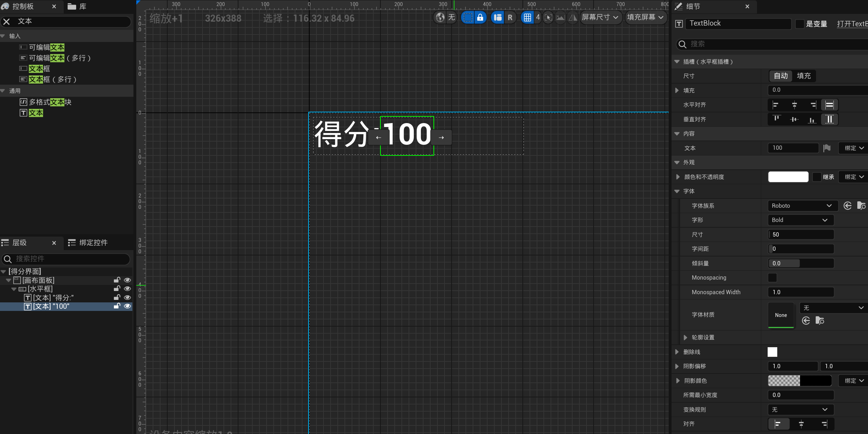Enable the 是变量 checkbox
868x434 pixels.
point(800,24)
